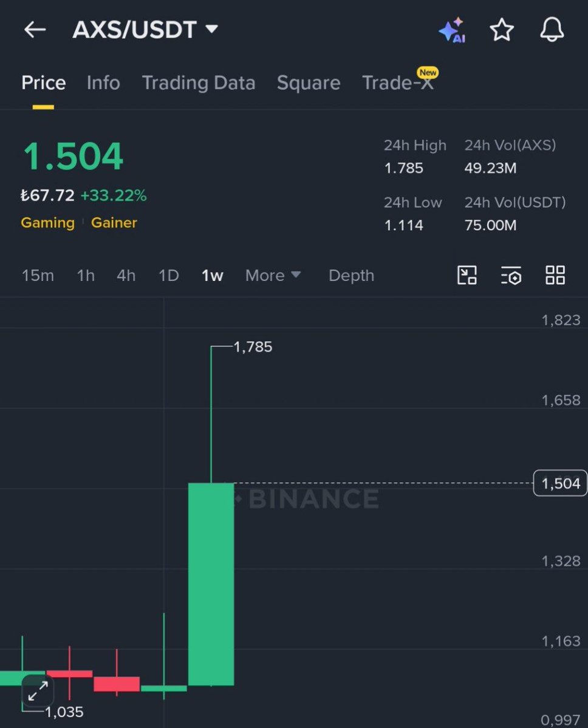Tap the 1,658 price axis label
Viewport: 588px width, 728px height.
pos(561,400)
